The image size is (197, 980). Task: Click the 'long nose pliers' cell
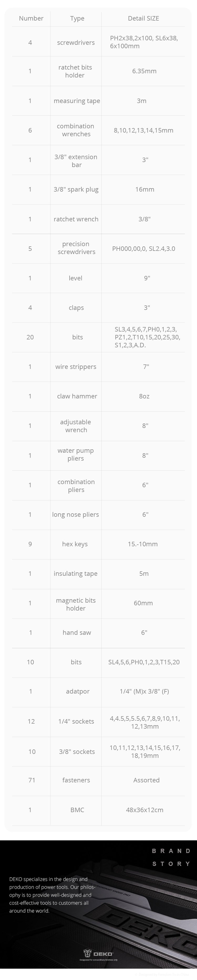pos(76,514)
